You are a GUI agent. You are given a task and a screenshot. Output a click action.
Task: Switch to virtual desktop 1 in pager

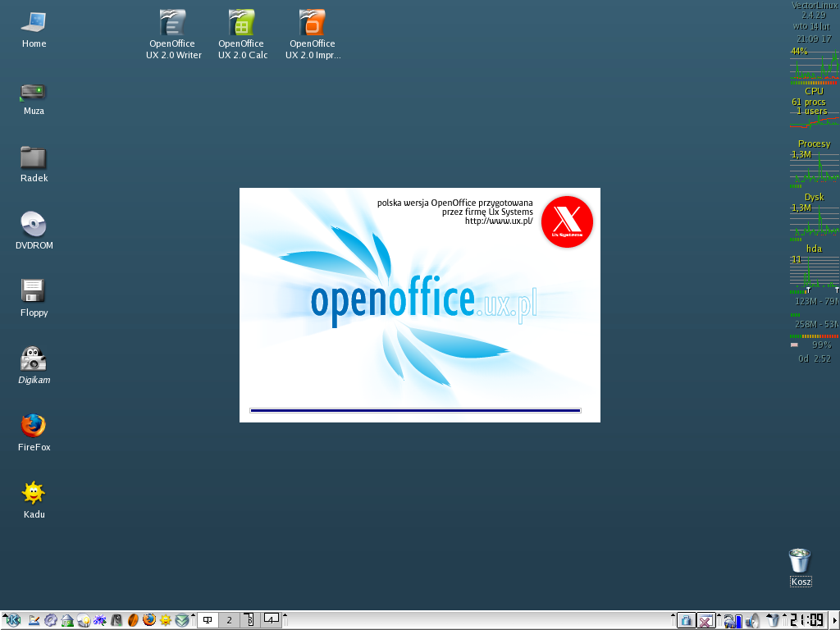click(x=208, y=620)
